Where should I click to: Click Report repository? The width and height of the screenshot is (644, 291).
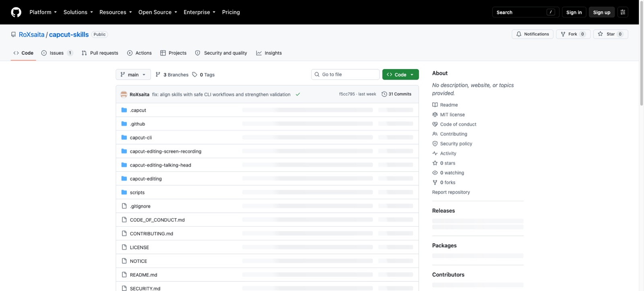tap(451, 192)
